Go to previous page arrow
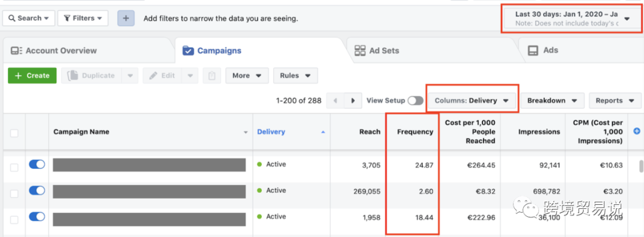This screenshot has width=644, height=237. point(335,101)
